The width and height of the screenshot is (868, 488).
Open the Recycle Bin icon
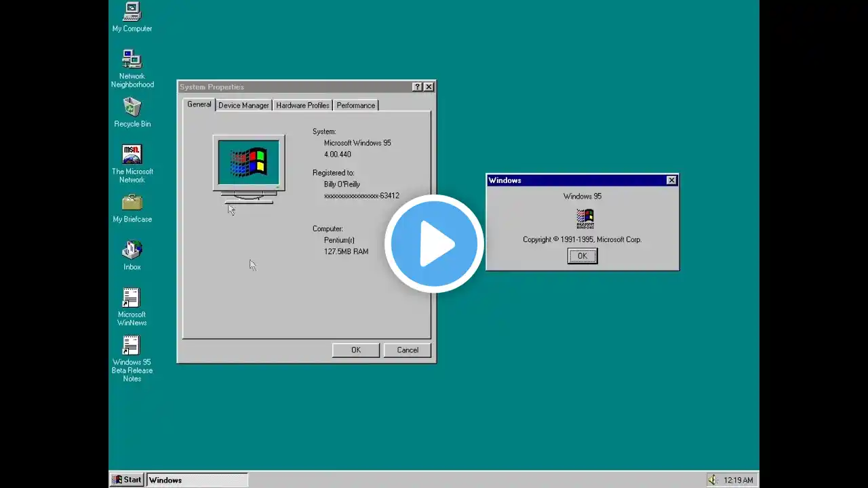(132, 107)
